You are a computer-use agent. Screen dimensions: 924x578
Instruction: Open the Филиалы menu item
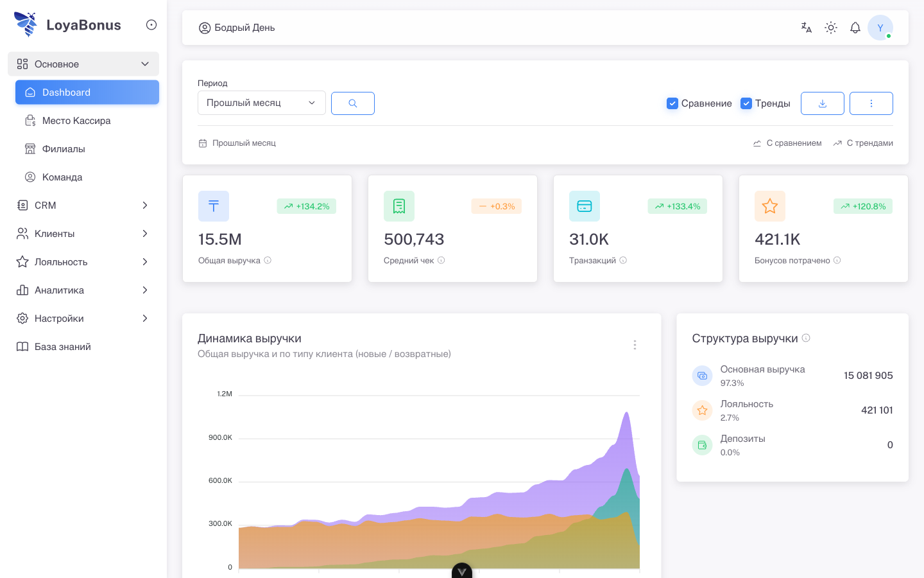pos(64,149)
